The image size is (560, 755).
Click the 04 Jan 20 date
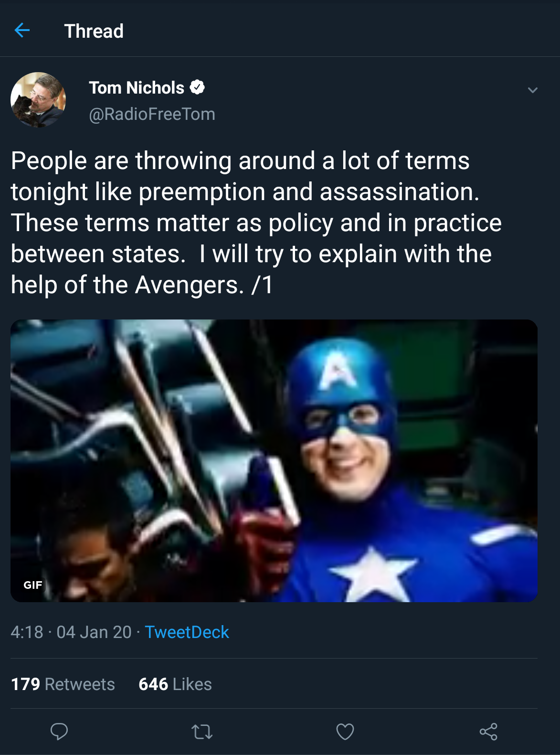click(94, 632)
